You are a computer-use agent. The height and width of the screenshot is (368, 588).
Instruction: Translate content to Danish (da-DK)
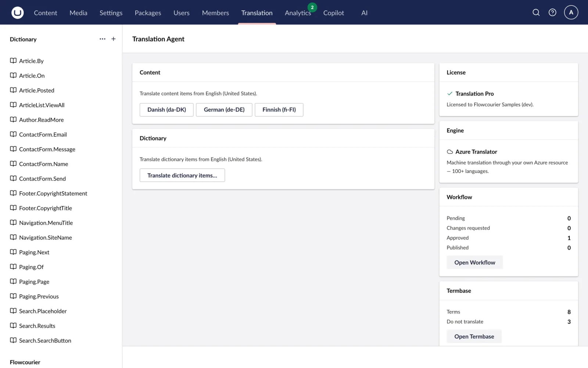[166, 110]
